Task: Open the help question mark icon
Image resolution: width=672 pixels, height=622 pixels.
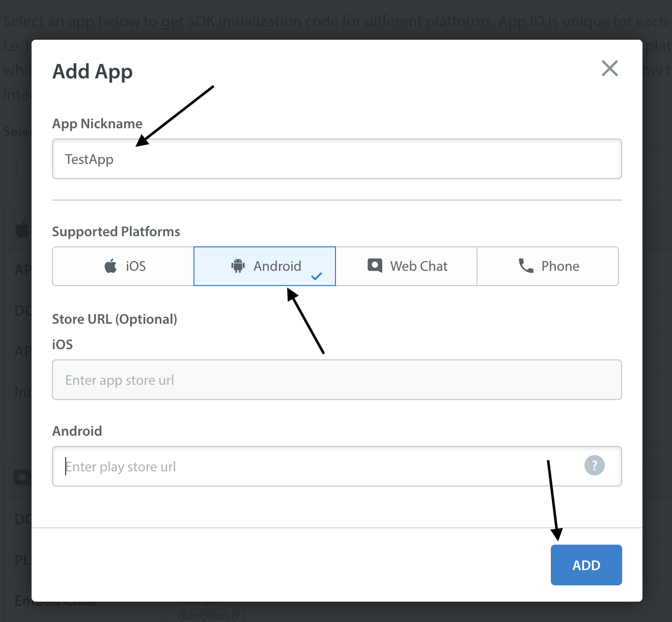Action: click(594, 465)
